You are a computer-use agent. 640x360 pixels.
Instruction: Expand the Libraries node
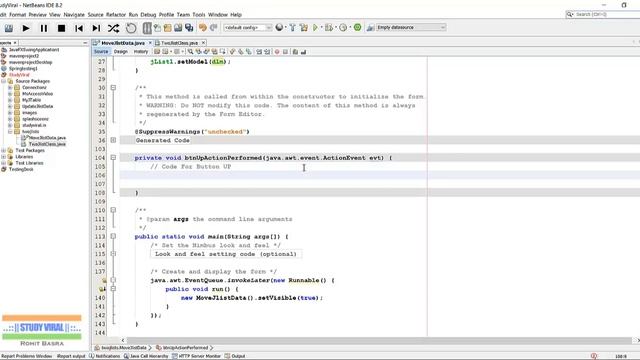[x=4, y=157]
